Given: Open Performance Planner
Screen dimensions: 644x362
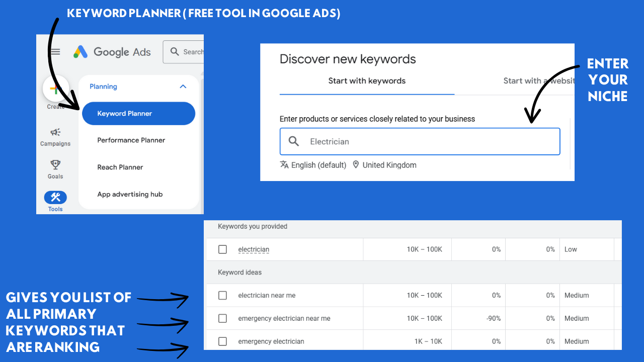Looking at the screenshot, I should point(131,140).
